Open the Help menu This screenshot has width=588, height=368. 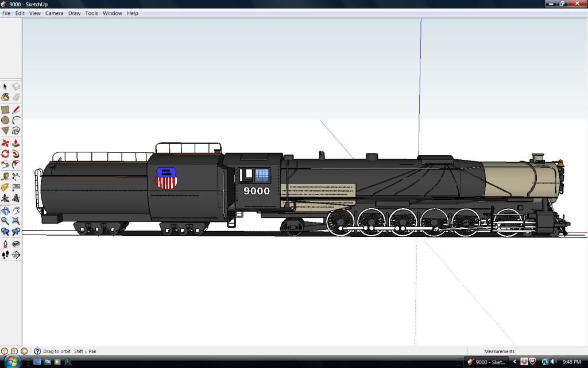click(x=133, y=13)
